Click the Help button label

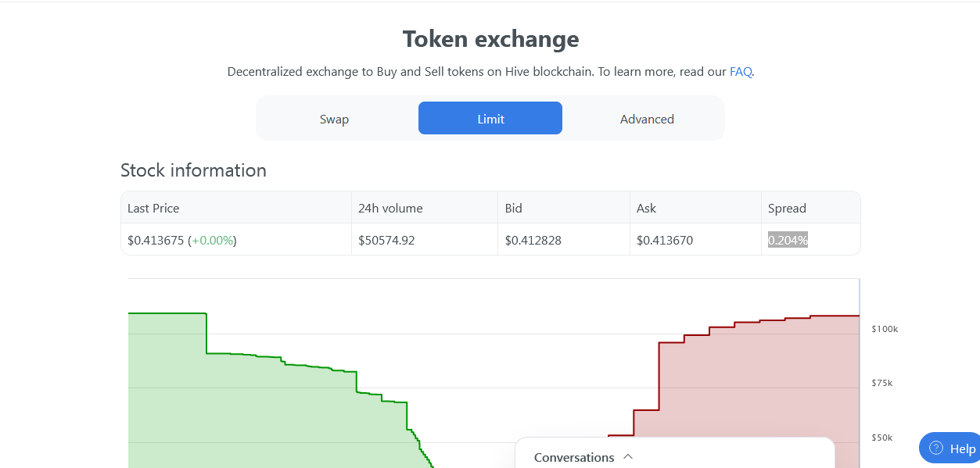pos(962,448)
